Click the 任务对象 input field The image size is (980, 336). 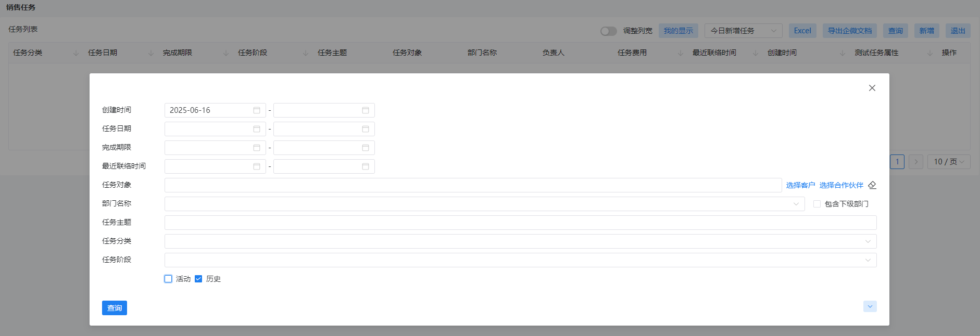coord(473,185)
